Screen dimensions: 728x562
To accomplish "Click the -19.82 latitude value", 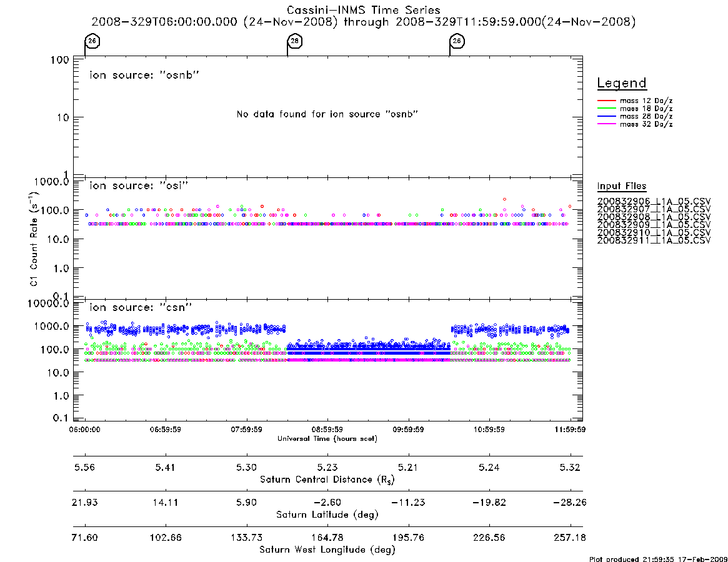I will tap(489, 503).
